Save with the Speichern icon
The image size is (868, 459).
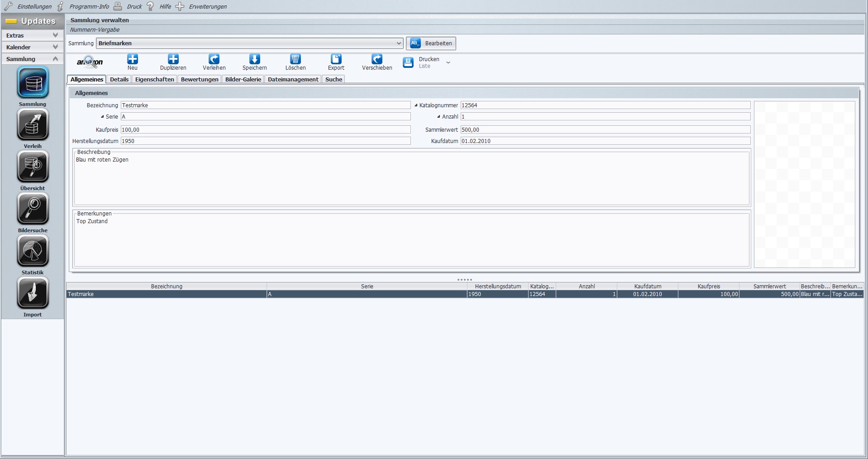[x=255, y=59]
